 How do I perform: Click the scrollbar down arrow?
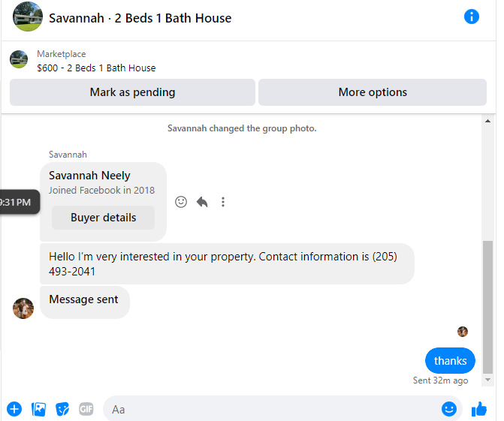487,380
